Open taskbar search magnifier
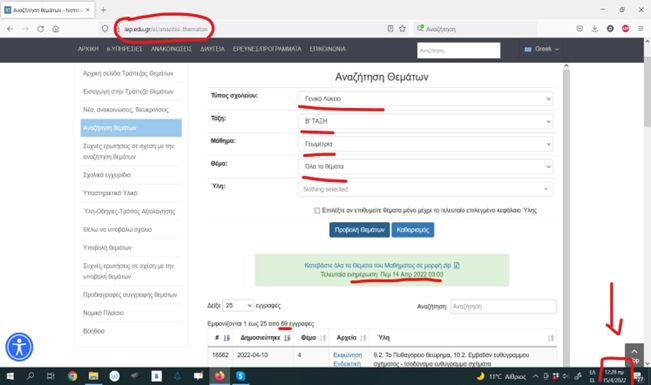The image size is (651, 385). tap(30, 376)
